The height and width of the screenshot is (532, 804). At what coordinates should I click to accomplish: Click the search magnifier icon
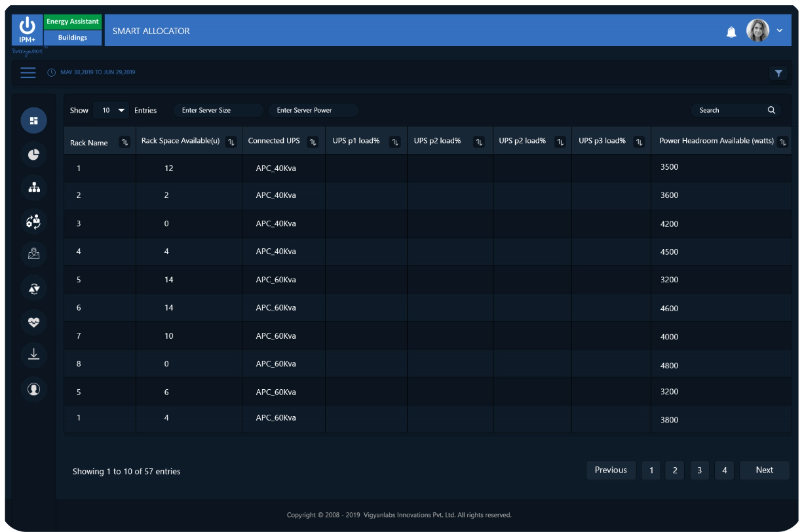771,110
